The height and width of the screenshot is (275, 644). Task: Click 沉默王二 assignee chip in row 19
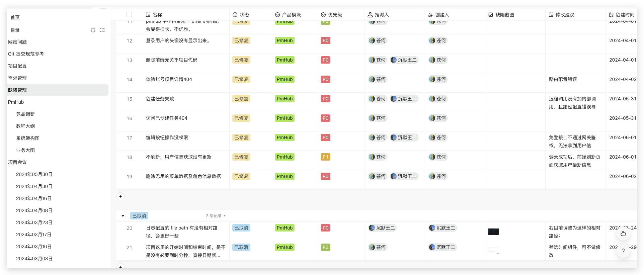[x=404, y=176]
